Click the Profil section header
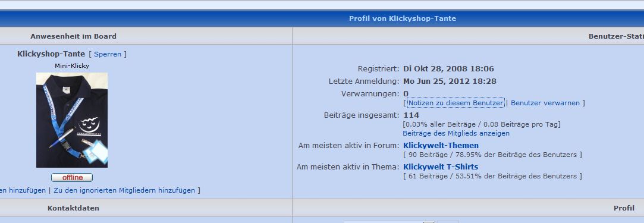Screen dimensions: 644x223 (x=624, y=208)
